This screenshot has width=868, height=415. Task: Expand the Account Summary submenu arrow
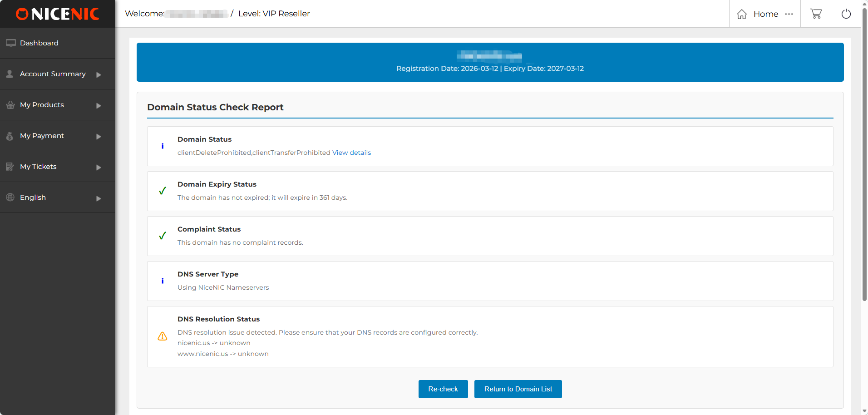[x=99, y=74]
